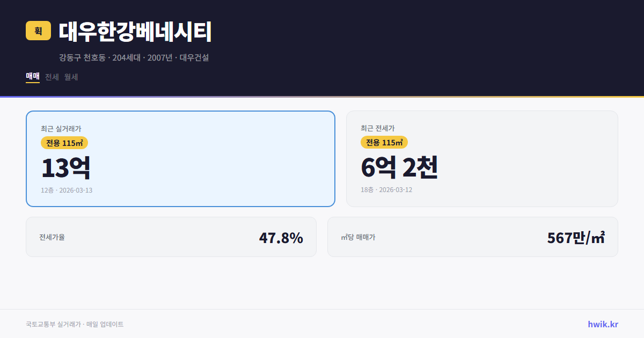The image size is (644, 338).
Task: Click the 전용 115㎡ badge on jeonse card
Action: click(384, 142)
